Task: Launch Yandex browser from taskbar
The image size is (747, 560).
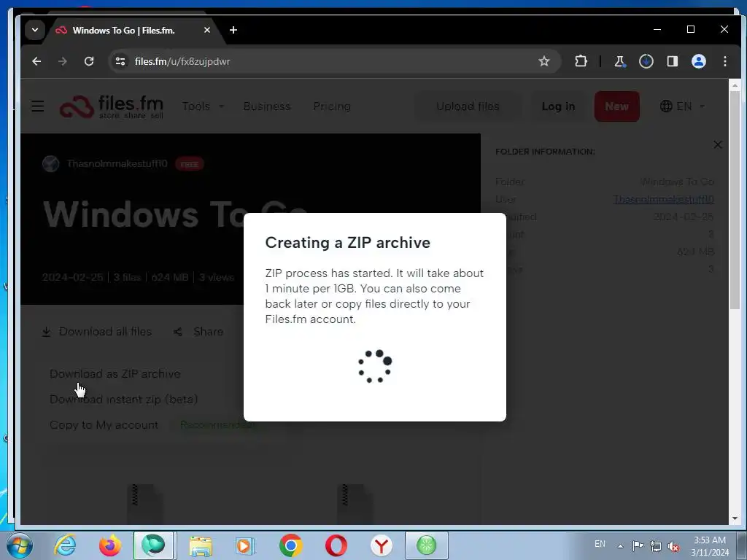Action: click(x=381, y=545)
